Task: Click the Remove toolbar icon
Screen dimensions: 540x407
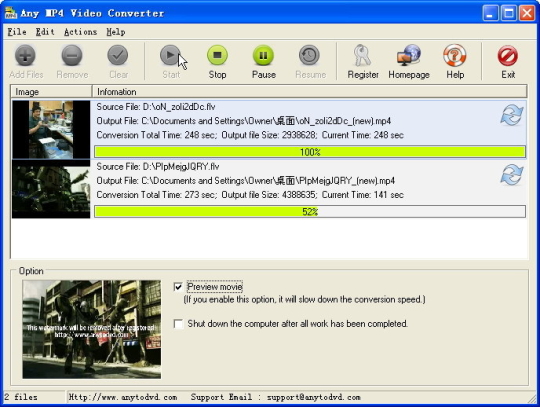Action: point(72,55)
